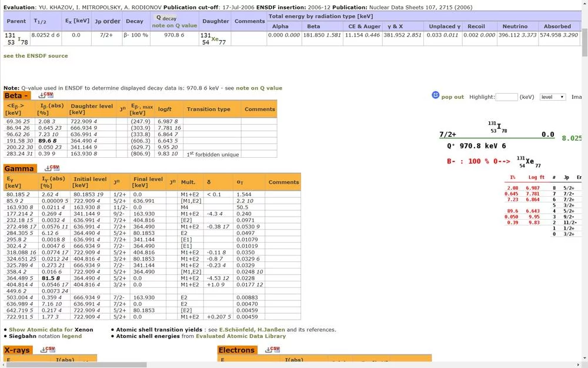Viewport: 588px width, 368px height.
Task: Select the half-life value '8.0252 d 6'
Action: tap(45, 35)
